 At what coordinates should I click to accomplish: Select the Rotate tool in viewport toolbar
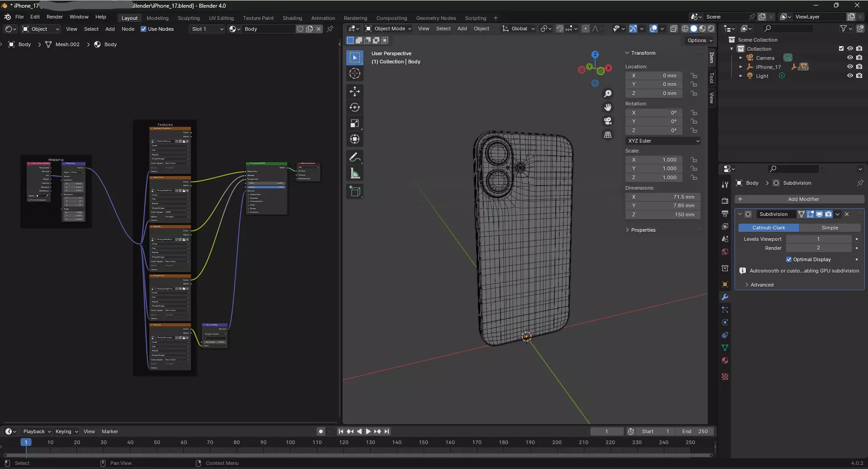(x=355, y=107)
